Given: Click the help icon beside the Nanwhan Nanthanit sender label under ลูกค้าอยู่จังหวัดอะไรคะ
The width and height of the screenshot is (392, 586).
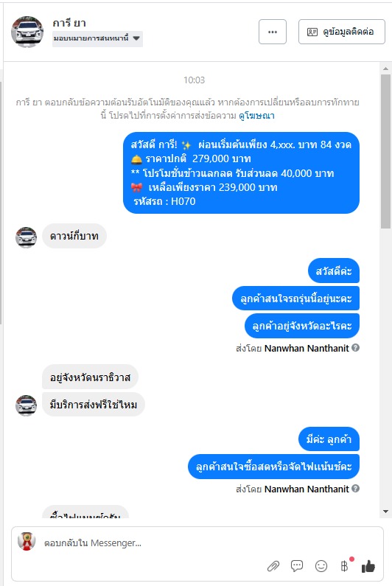Looking at the screenshot, I should (356, 348).
